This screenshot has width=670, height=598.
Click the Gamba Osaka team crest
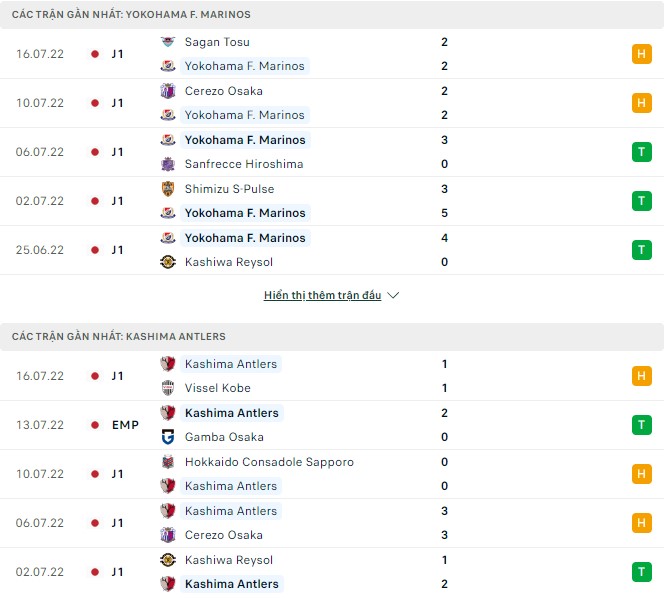(x=168, y=437)
